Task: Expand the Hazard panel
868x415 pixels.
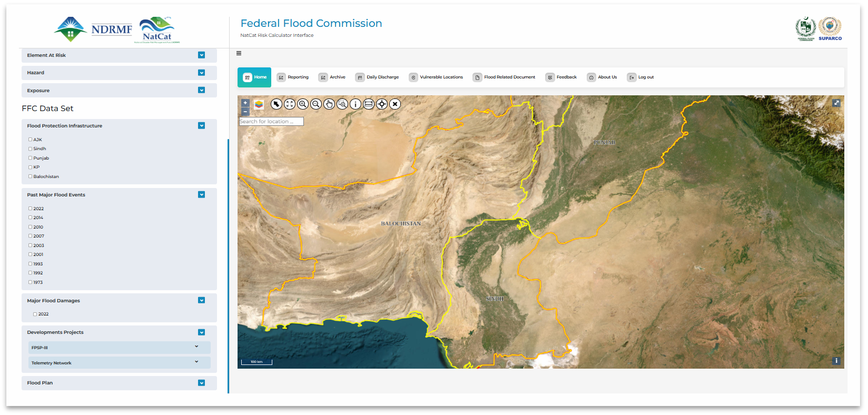Action: [x=201, y=73]
